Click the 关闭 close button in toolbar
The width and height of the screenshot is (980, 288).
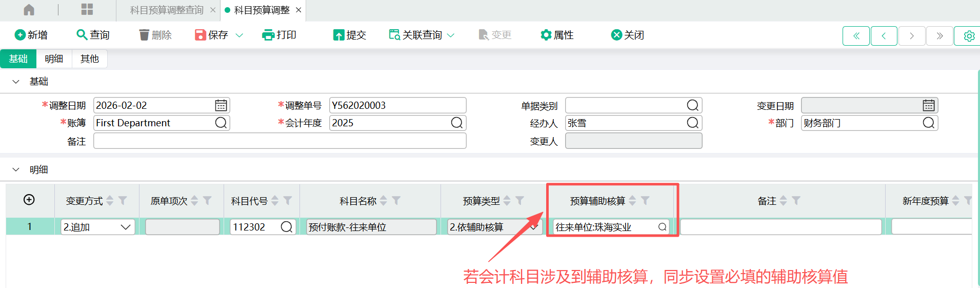[x=628, y=35]
